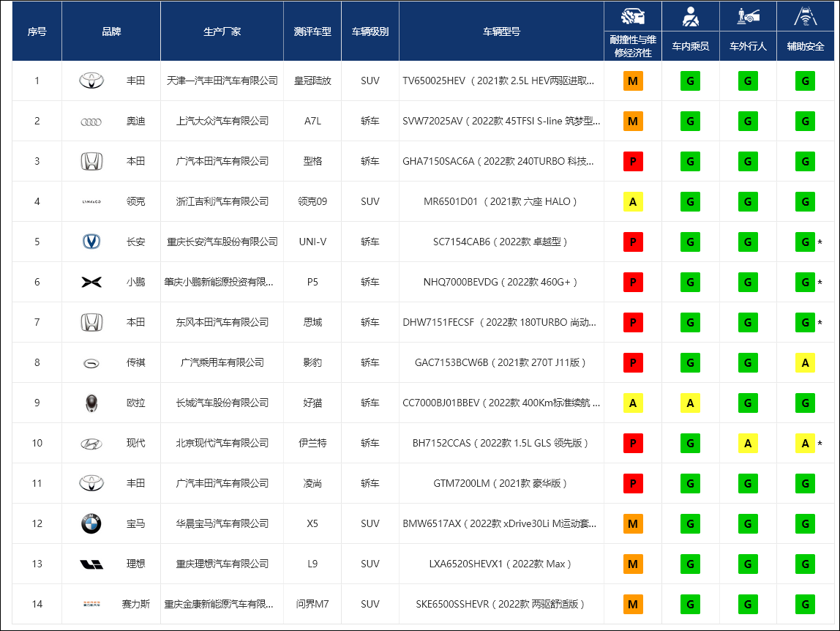Click the green G occupant rating for X5
Screen dimensions: 840x631
[x=690, y=524]
